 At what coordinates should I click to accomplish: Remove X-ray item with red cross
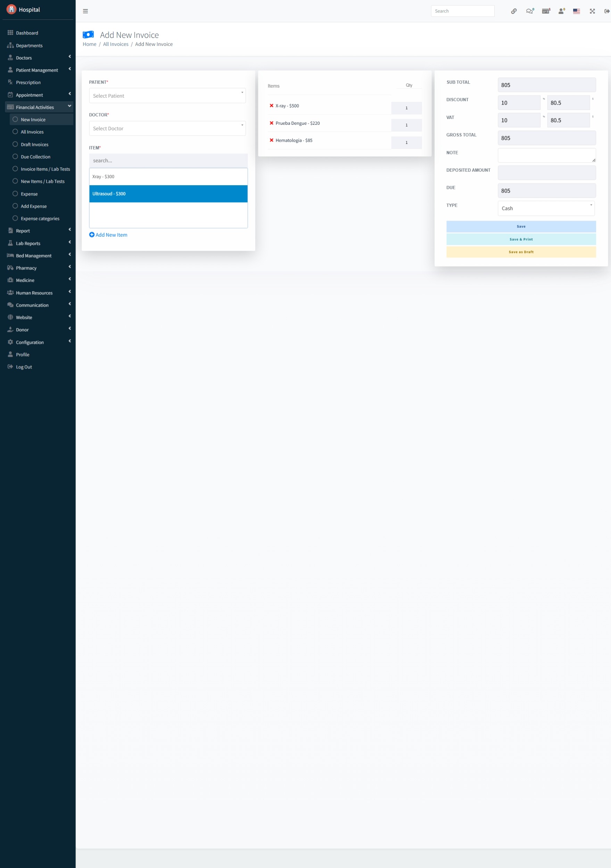[271, 106]
